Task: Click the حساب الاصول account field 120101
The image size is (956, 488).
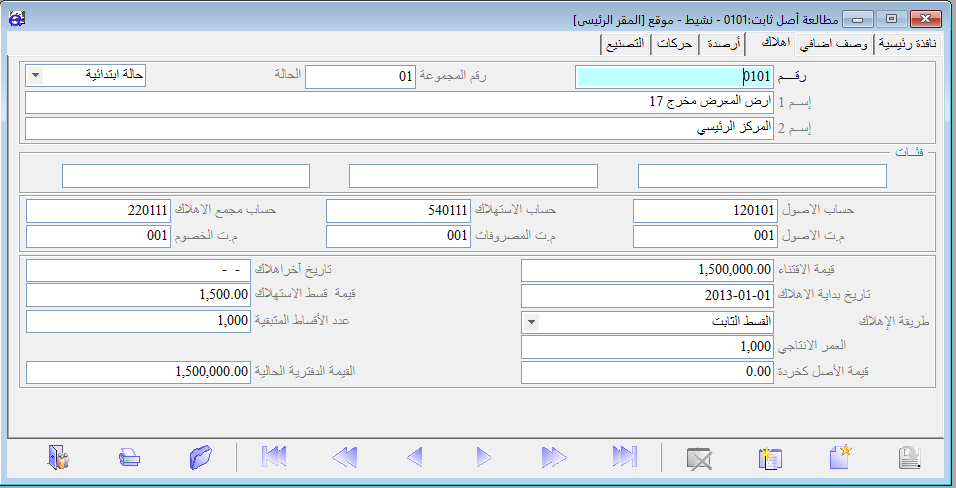Action: (705, 211)
